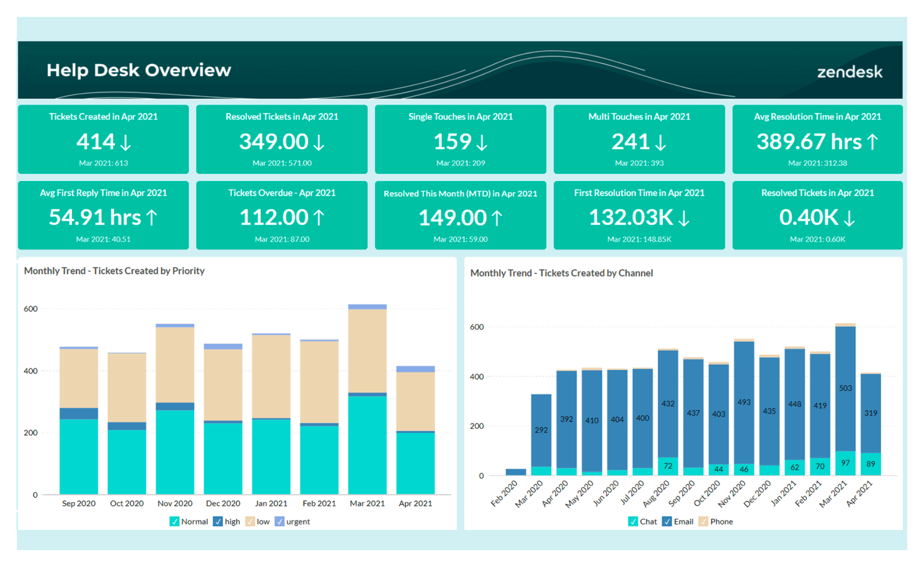The height and width of the screenshot is (567, 924).
Task: Uncheck the Normal priority legend checkbox
Action: [174, 521]
